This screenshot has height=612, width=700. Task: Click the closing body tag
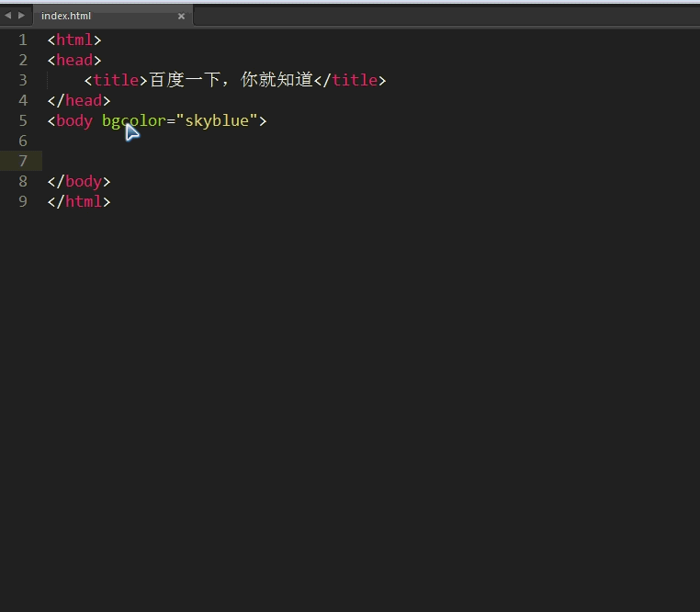79,181
